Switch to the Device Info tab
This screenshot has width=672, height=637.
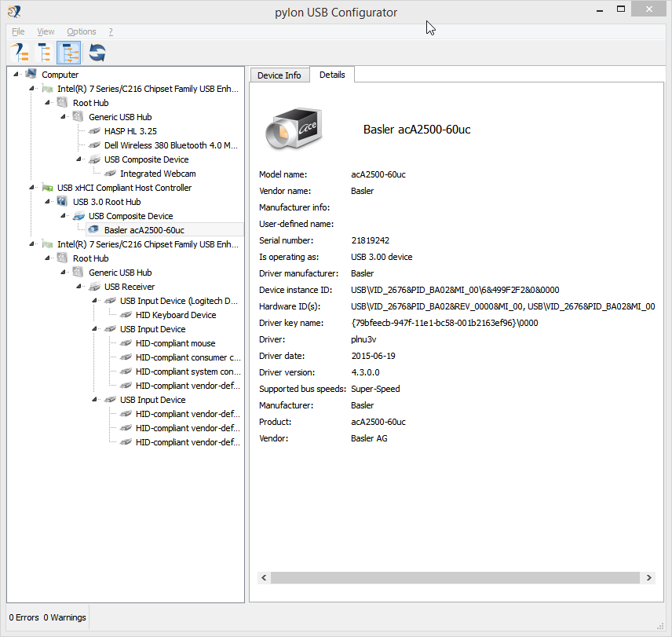click(x=279, y=75)
